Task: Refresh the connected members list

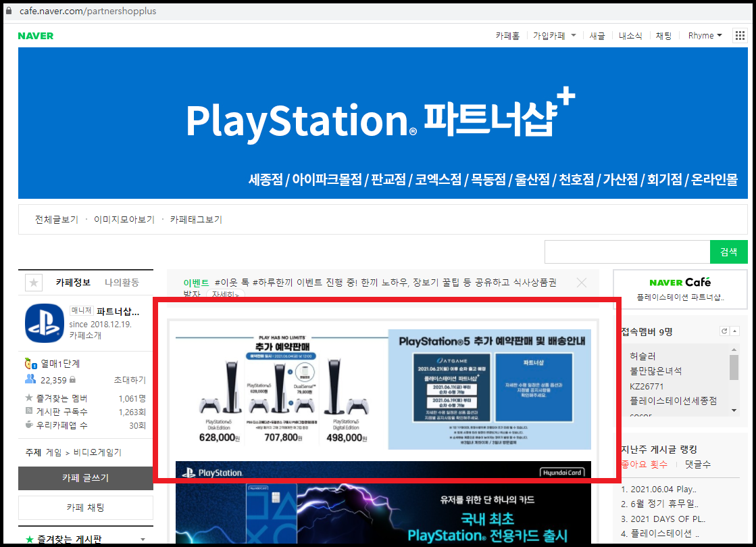Action: tap(724, 331)
